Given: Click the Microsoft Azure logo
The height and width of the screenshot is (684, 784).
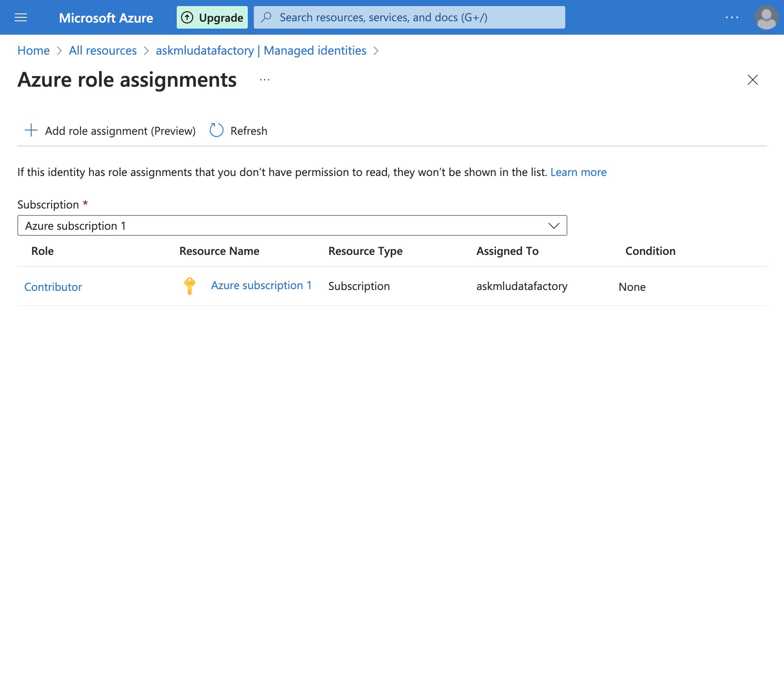Looking at the screenshot, I should pos(106,18).
